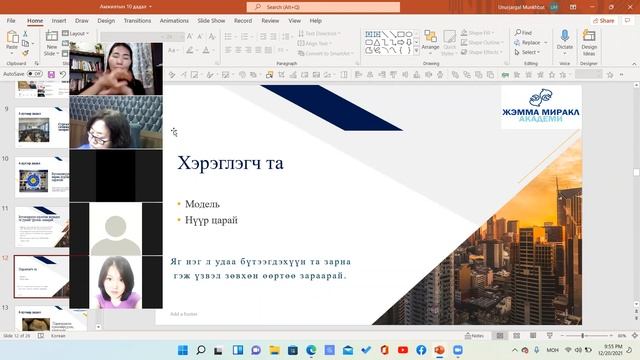640x360 pixels.
Task: Open File Explorer from taskbar
Action: pyautogui.click(x=274, y=350)
